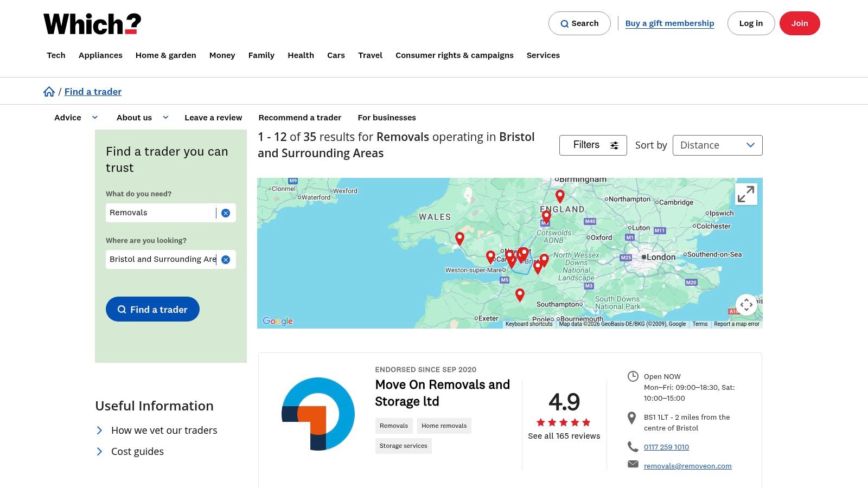This screenshot has height=488, width=868.
Task: Click the Move On Removals company logo
Action: click(318, 413)
